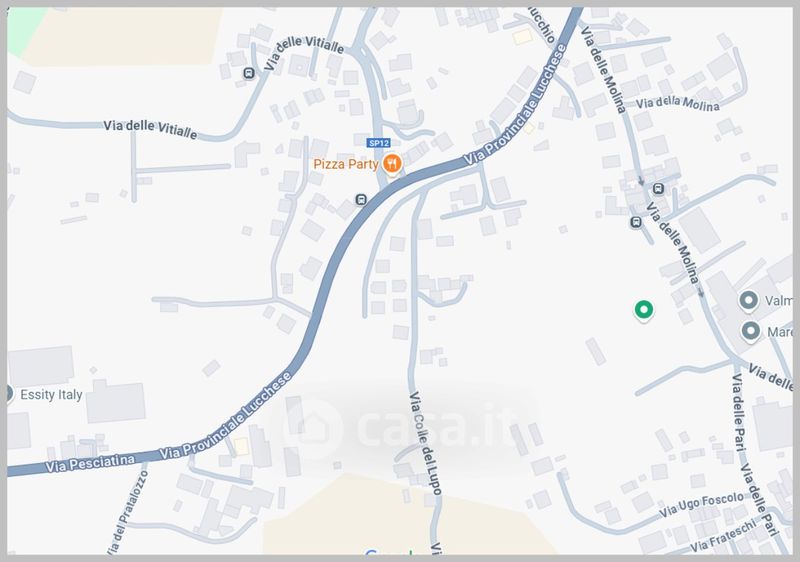Click the Essity Italy place label
800x562 pixels.
click(52, 395)
